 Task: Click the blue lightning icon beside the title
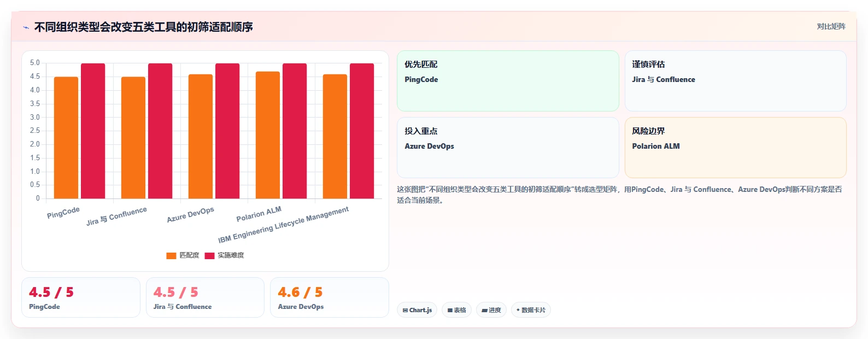coord(26,27)
